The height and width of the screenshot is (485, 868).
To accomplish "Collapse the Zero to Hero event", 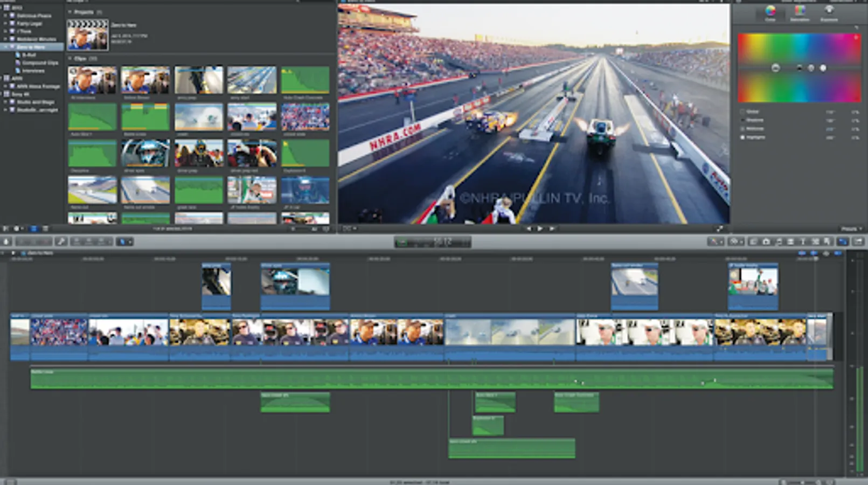I will [x=5, y=47].
